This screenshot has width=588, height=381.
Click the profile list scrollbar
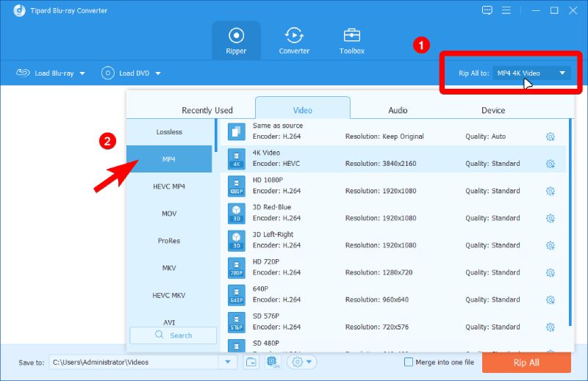[570, 222]
